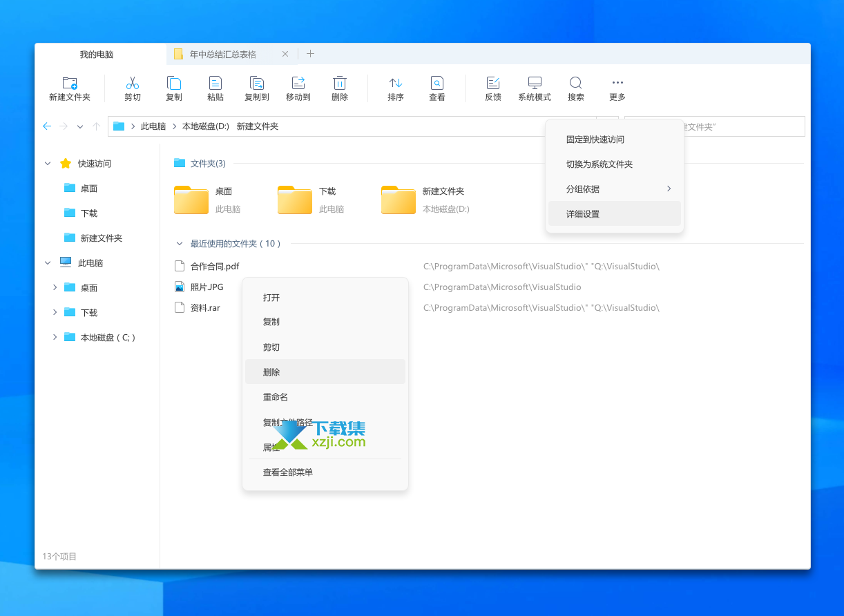The image size is (844, 616).
Task: Click the Search (搜索) magnifier toolbar icon
Action: coord(576,84)
